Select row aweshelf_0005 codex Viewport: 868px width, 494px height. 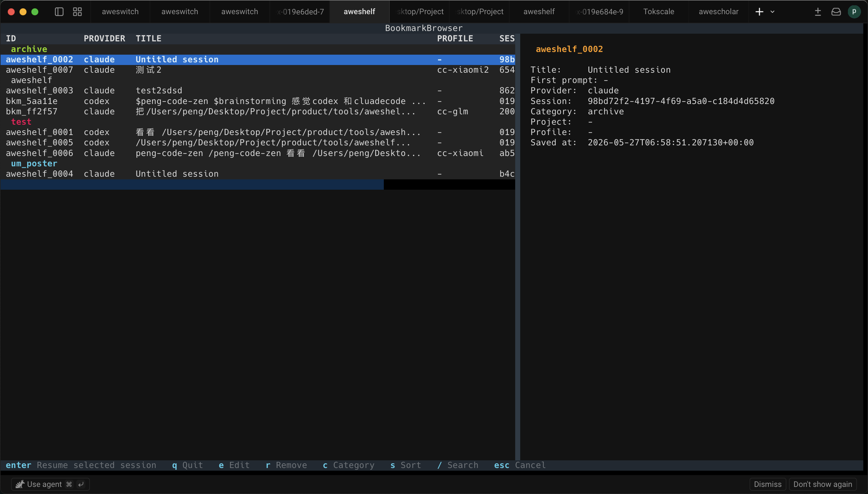pos(257,142)
